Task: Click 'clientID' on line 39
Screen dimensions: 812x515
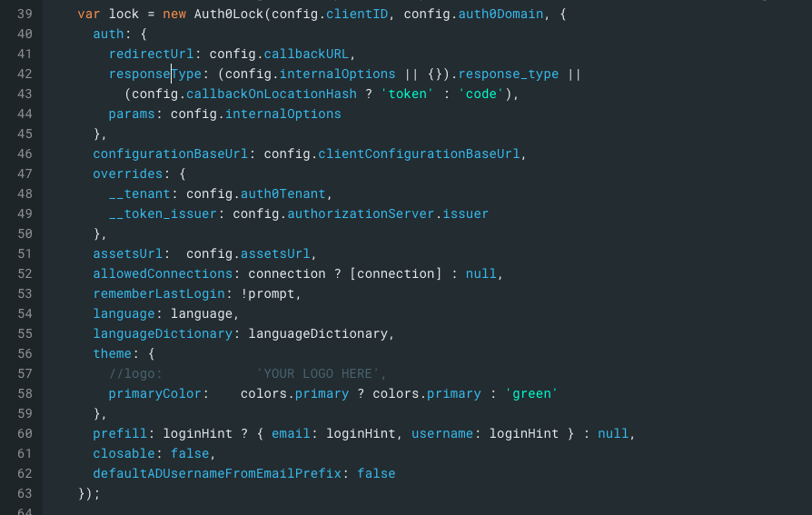Action: pos(357,14)
